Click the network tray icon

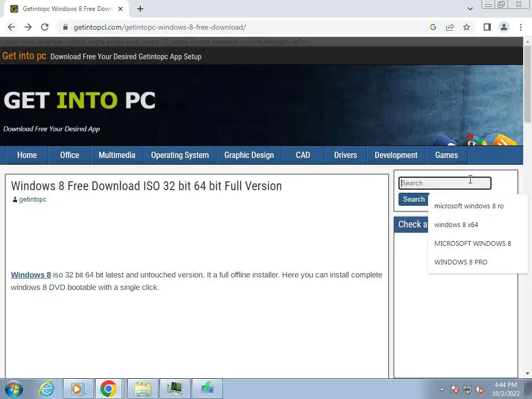click(467, 389)
